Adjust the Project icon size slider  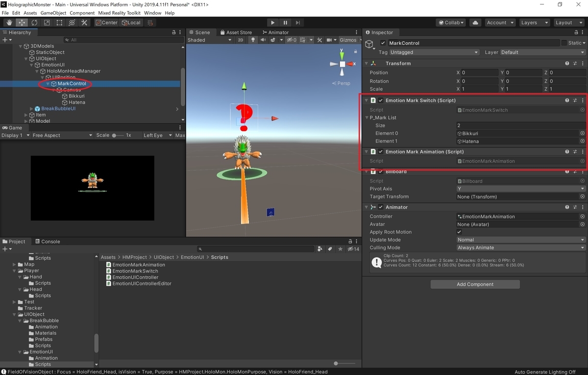click(345, 363)
